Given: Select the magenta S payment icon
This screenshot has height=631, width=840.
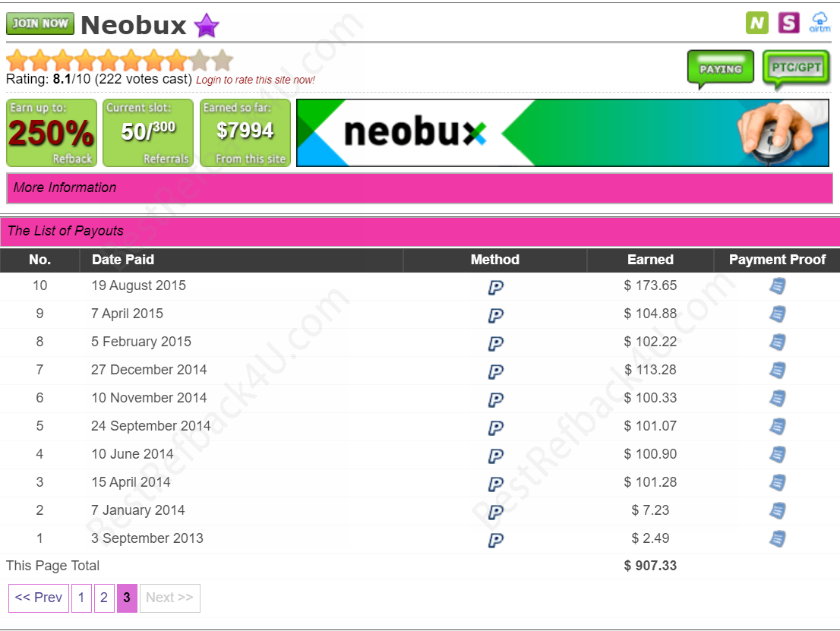Looking at the screenshot, I should click(788, 23).
